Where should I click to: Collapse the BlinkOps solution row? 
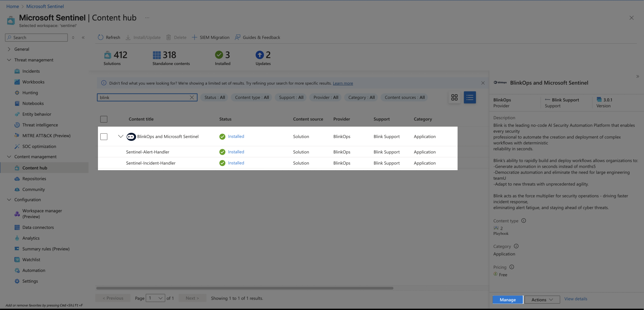(120, 137)
